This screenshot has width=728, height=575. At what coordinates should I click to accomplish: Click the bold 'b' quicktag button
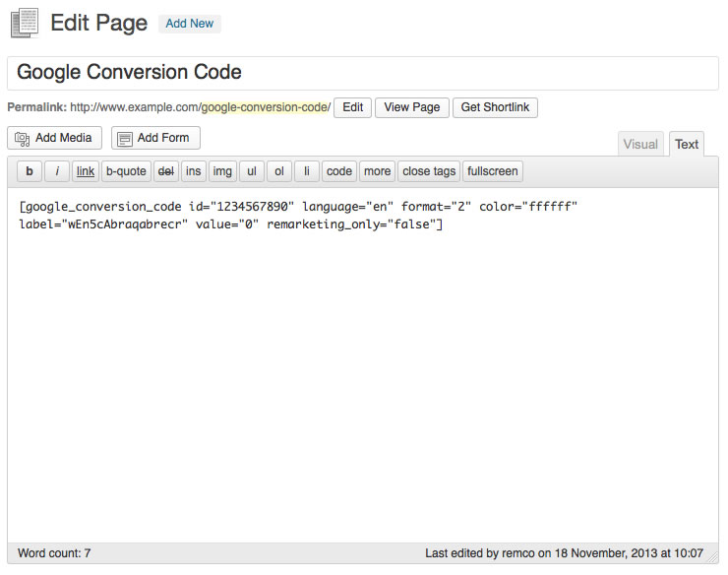(x=30, y=171)
